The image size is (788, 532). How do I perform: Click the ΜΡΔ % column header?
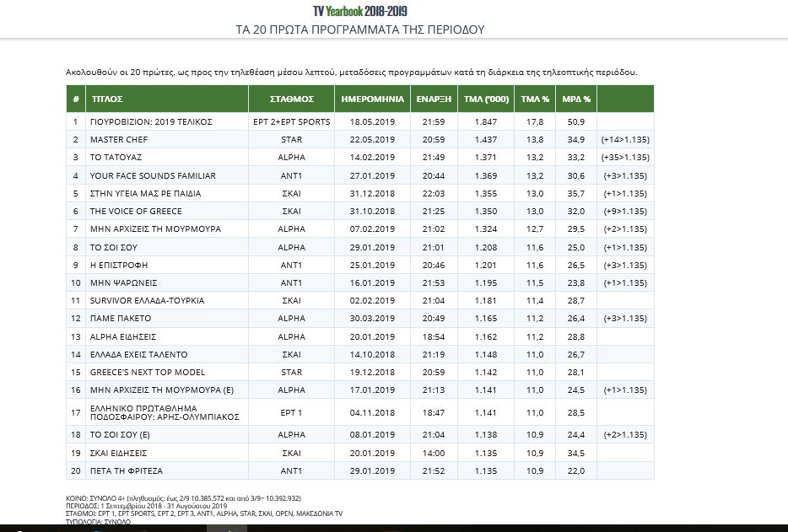click(x=575, y=99)
